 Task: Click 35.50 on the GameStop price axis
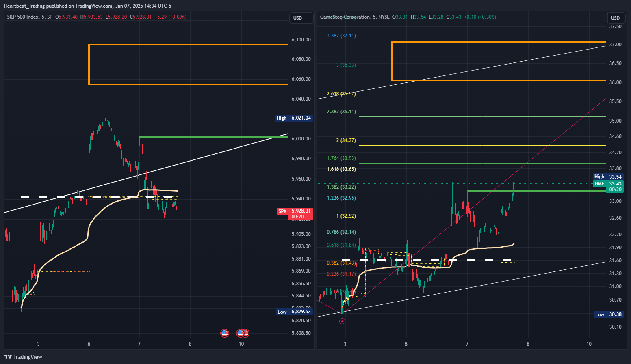(x=615, y=101)
